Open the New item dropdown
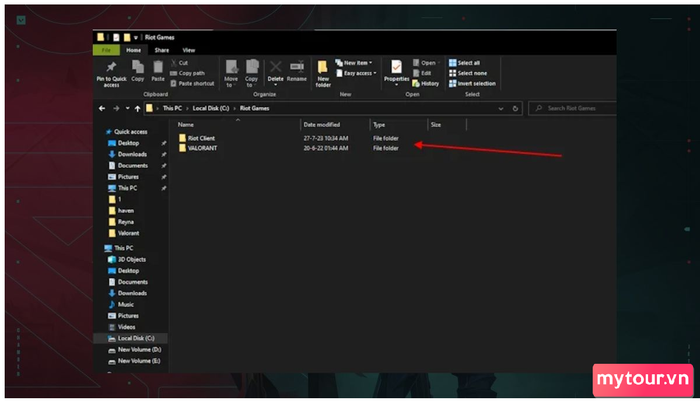 (354, 63)
